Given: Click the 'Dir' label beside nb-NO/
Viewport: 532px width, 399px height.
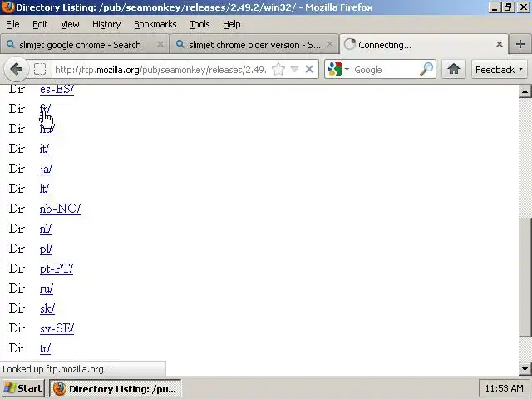Looking at the screenshot, I should [x=17, y=209].
